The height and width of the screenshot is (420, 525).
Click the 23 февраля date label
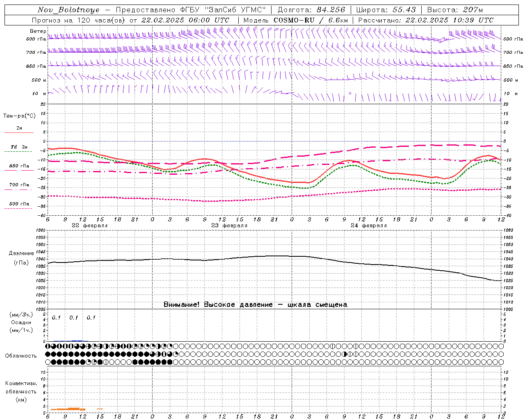(x=229, y=226)
